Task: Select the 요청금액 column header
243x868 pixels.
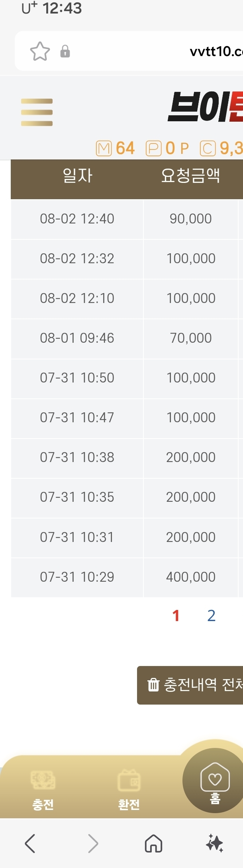Action: (191, 176)
